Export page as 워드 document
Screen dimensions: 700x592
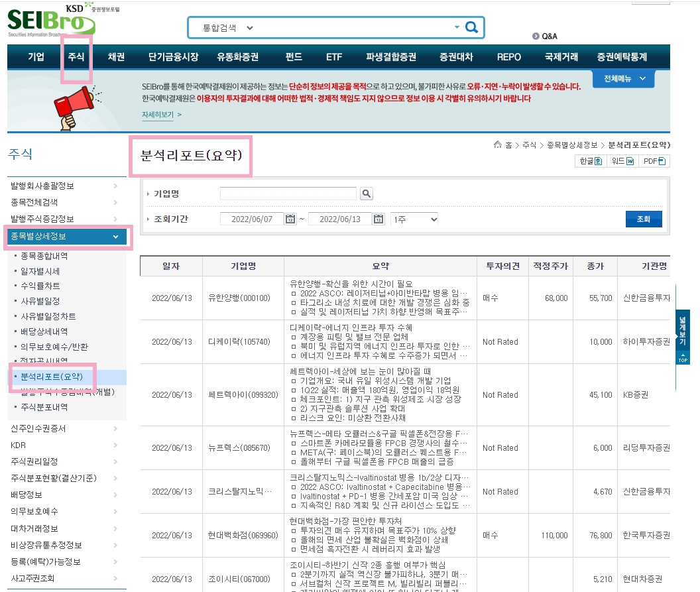point(622,161)
